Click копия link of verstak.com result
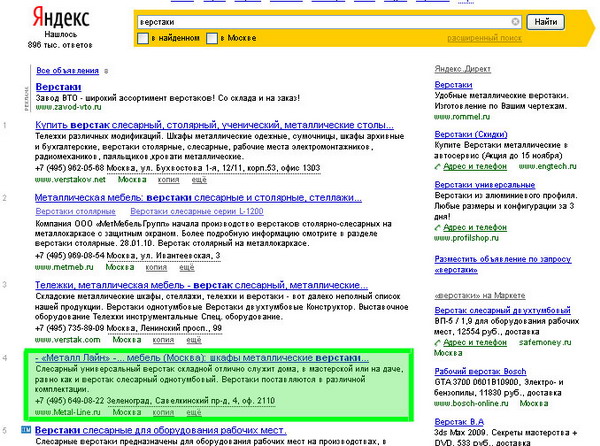Screen dimensions: 600x446 (163, 340)
